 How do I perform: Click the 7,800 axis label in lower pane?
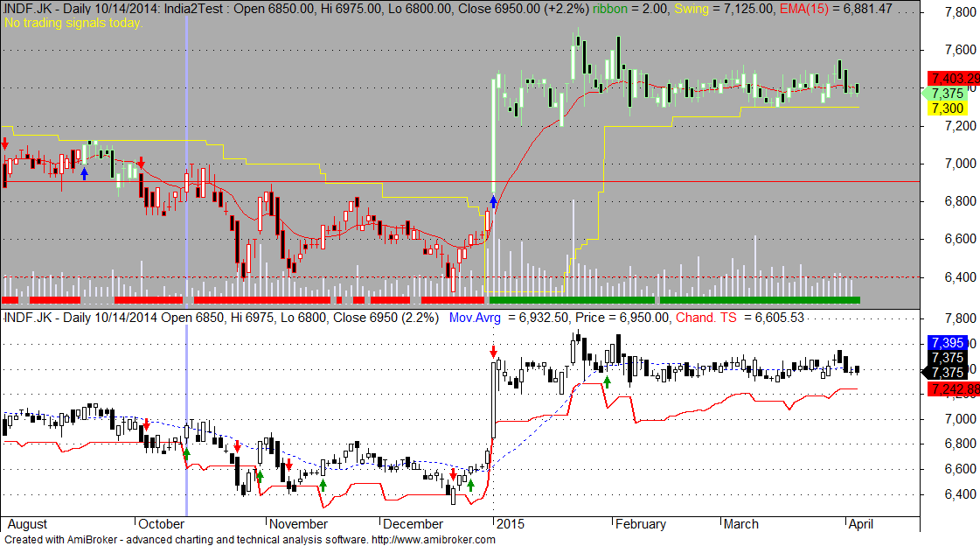tap(960, 318)
